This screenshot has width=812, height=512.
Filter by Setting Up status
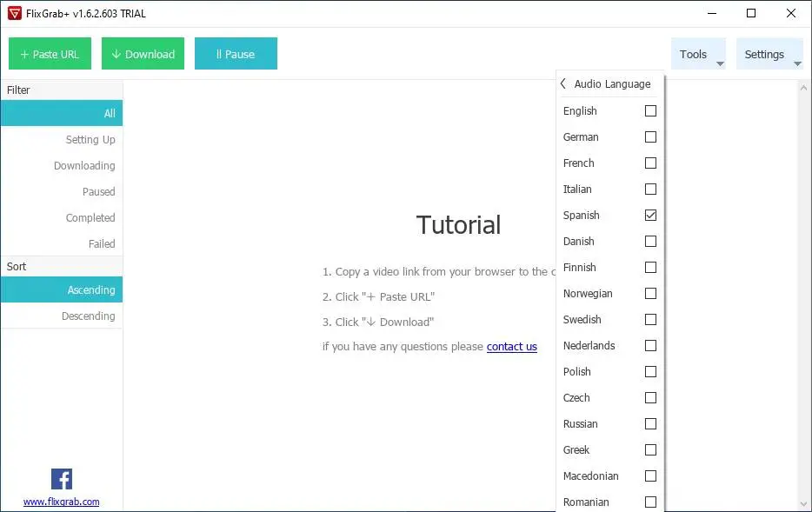click(x=62, y=139)
